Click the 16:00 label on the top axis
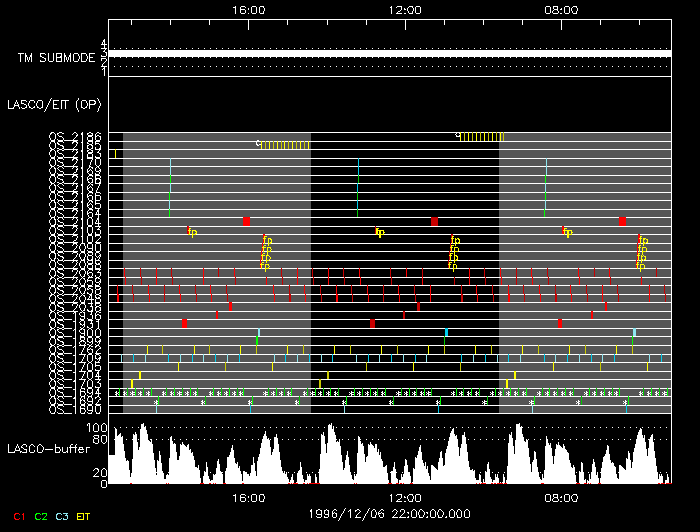 point(248,10)
